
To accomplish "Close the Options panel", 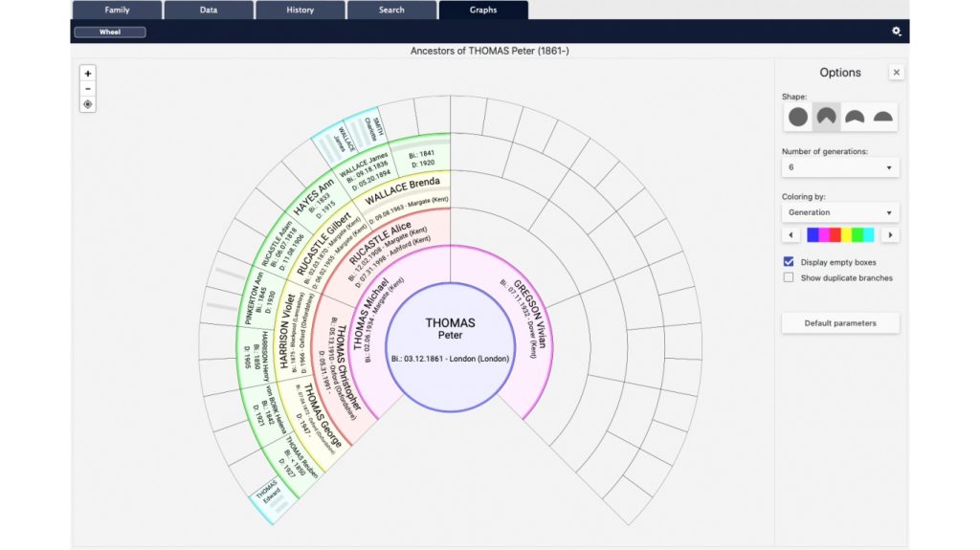I will 896,73.
